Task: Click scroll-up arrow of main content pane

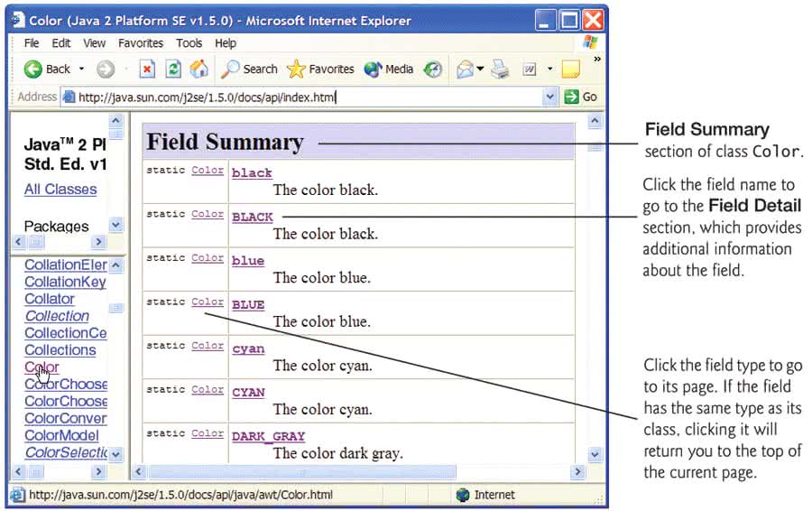Action: [x=595, y=121]
